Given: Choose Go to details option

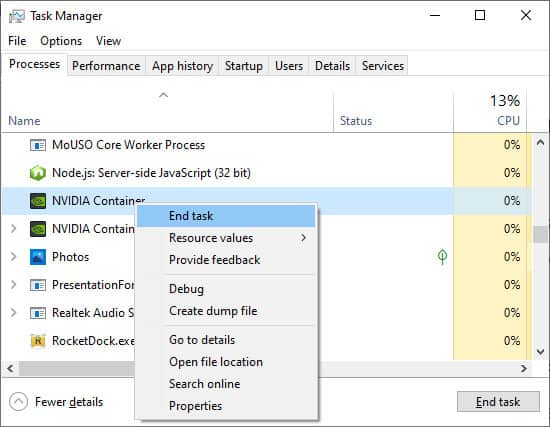Looking at the screenshot, I should (x=226, y=340).
